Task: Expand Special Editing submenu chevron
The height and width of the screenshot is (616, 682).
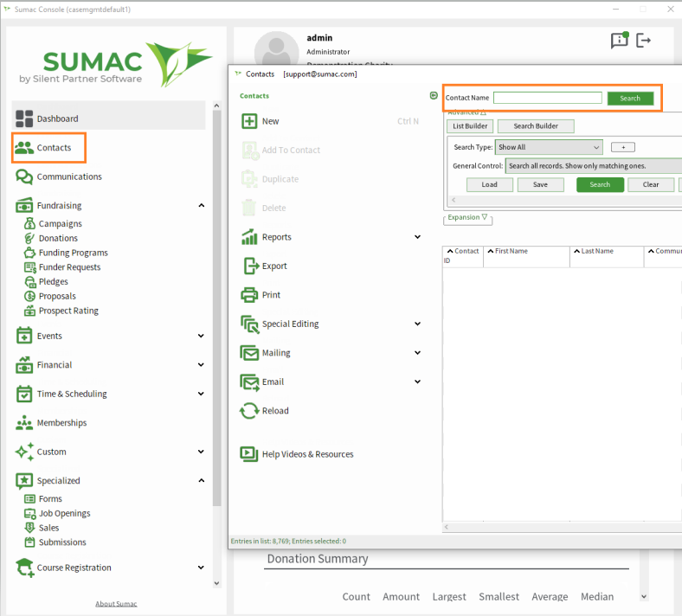Action: [x=417, y=324]
